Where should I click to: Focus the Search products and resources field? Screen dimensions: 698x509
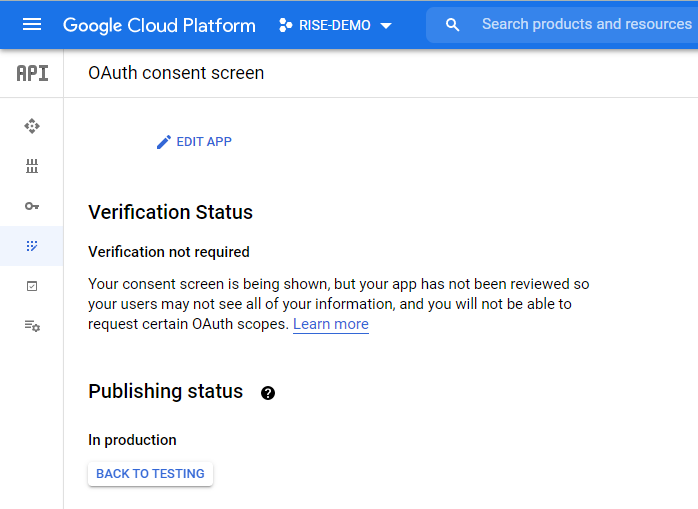pos(562,24)
